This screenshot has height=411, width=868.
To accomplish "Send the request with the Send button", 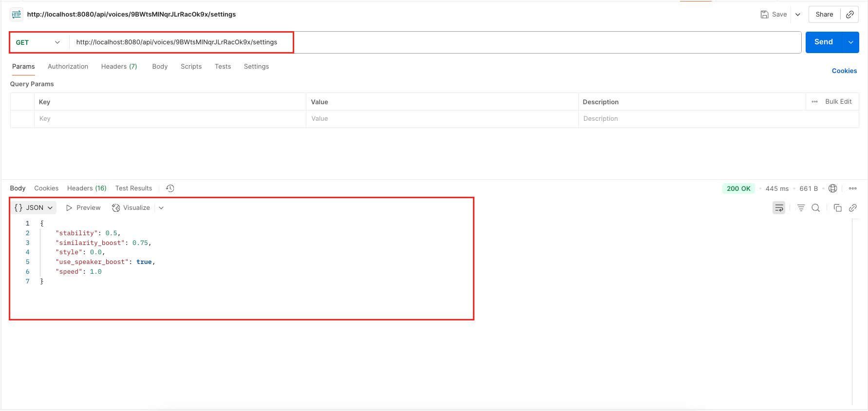I will pos(824,42).
